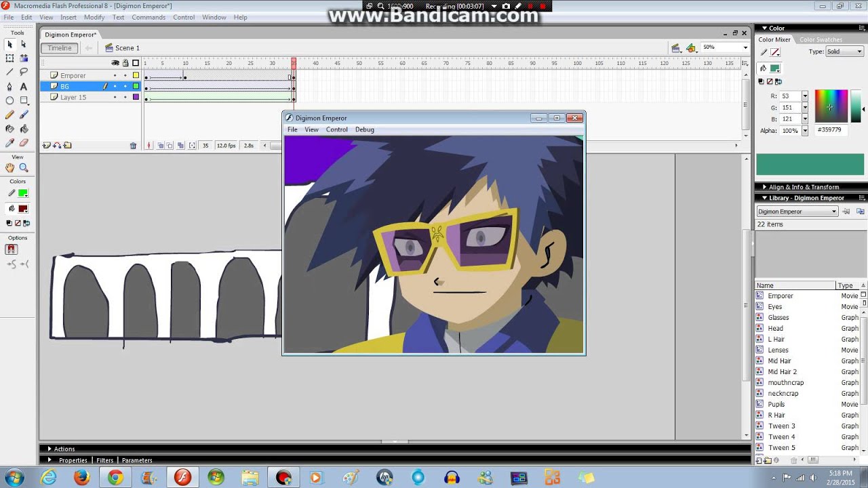The width and height of the screenshot is (868, 488).
Task: Select the Eyedropper tool
Action: click(x=9, y=143)
